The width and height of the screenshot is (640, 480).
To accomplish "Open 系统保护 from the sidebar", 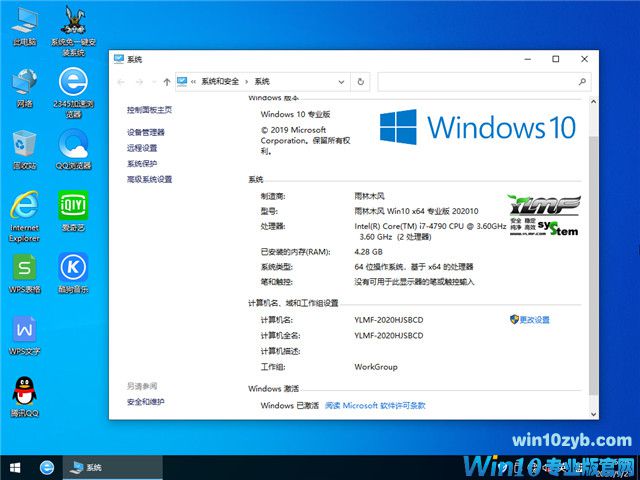I will pyautogui.click(x=142, y=164).
